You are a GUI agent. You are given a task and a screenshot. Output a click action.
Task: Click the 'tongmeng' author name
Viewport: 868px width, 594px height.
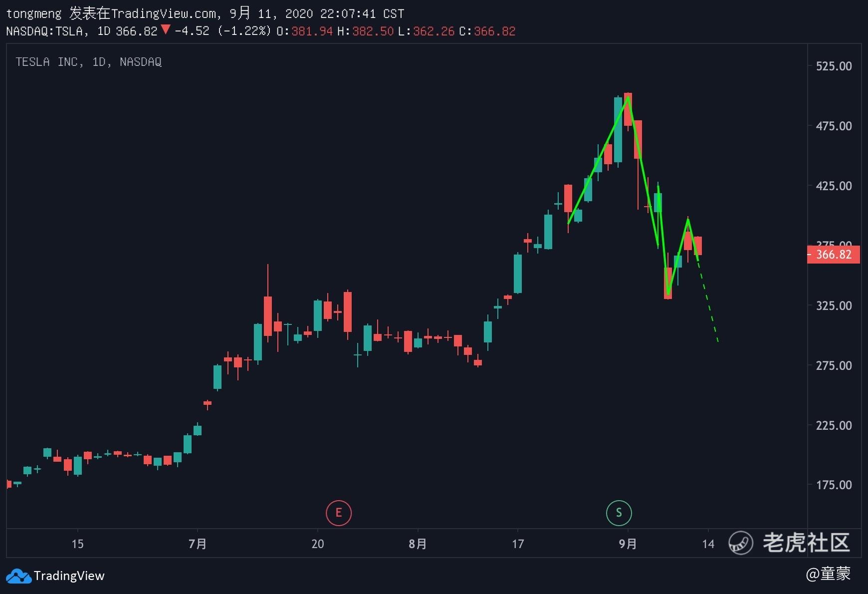(x=34, y=13)
